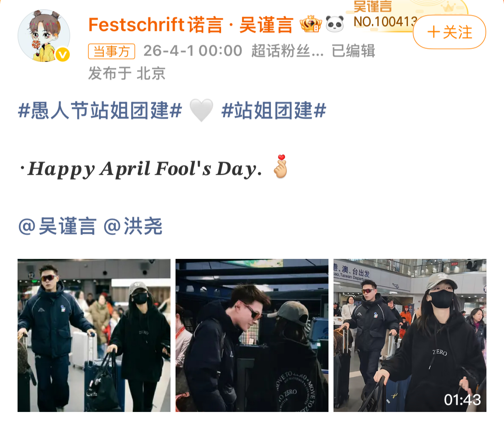Open hashtag 愚人节站姐团建 topic
Image resolution: width=504 pixels, height=422 pixels.
(100, 111)
